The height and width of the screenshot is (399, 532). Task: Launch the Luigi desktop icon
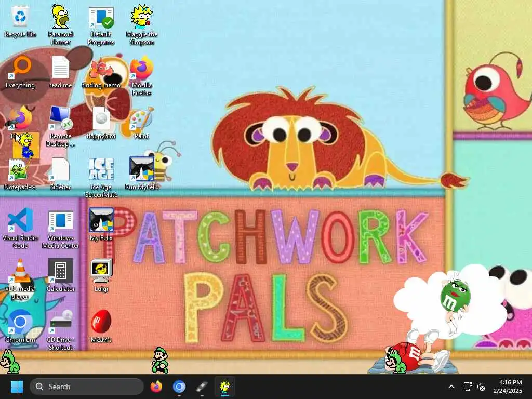pos(101,275)
